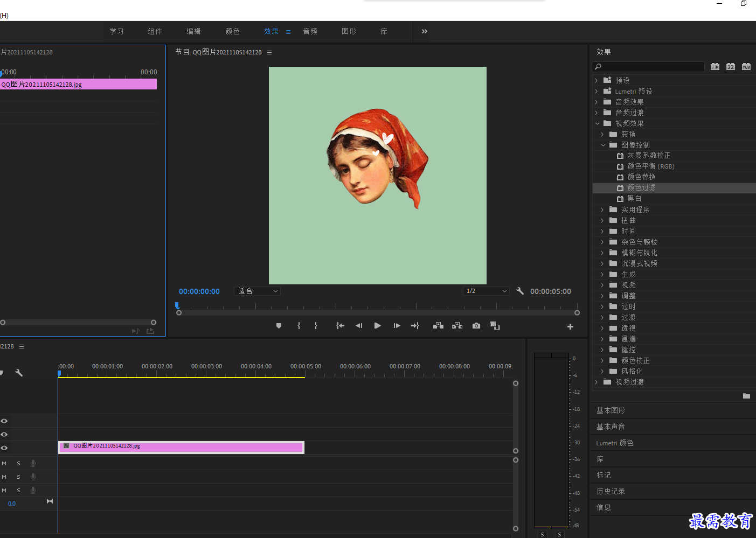Select pink clip in timeline
This screenshot has height=538, width=756.
[x=181, y=447]
